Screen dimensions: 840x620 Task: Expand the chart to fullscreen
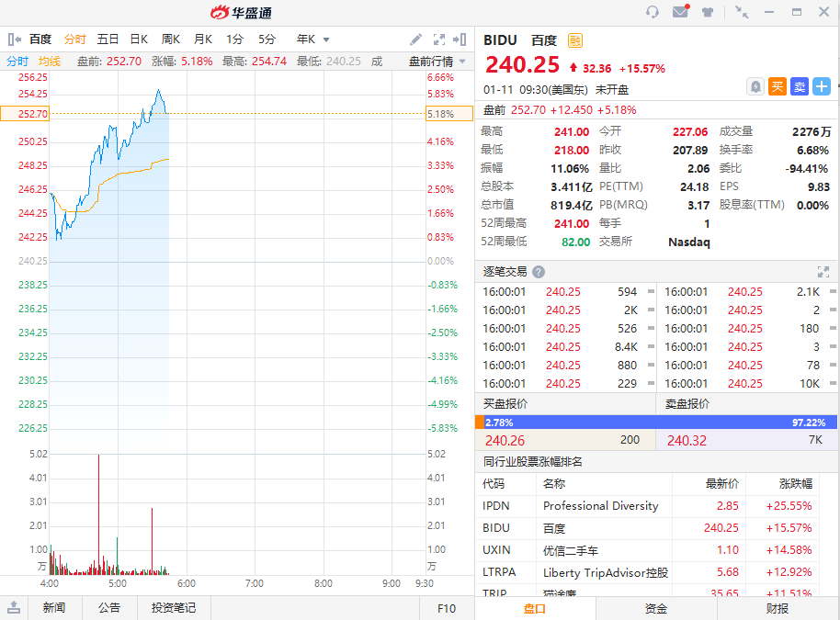439,39
